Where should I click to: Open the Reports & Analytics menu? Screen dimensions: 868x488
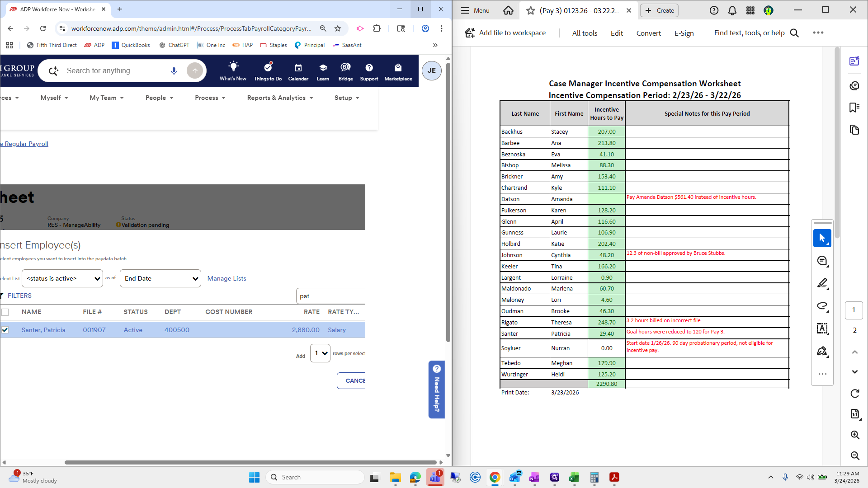tap(280, 98)
